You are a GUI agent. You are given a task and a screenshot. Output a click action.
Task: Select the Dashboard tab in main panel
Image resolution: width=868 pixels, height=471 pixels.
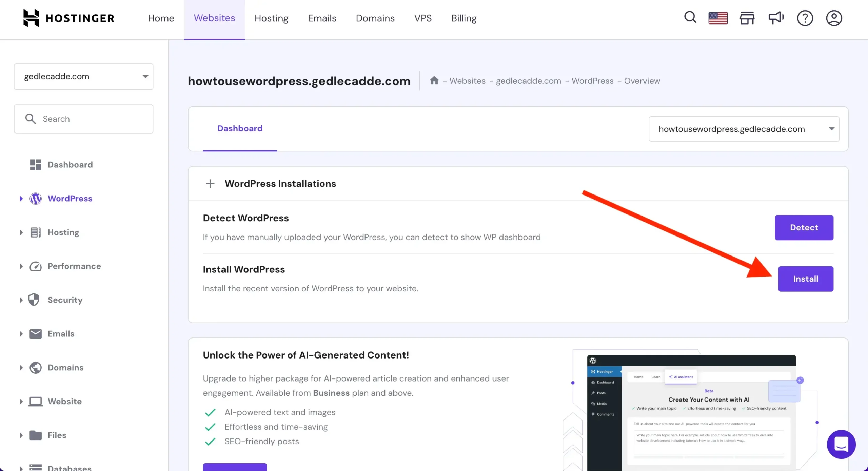coord(240,129)
